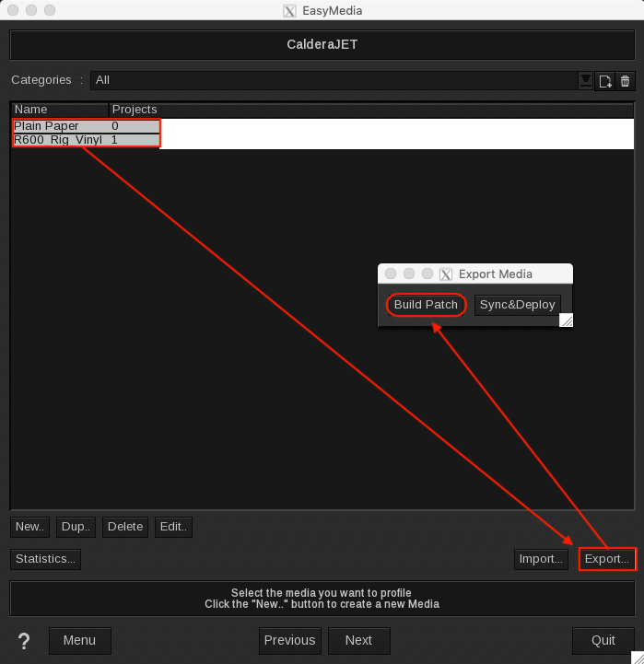Close the Export Media window

click(391, 274)
